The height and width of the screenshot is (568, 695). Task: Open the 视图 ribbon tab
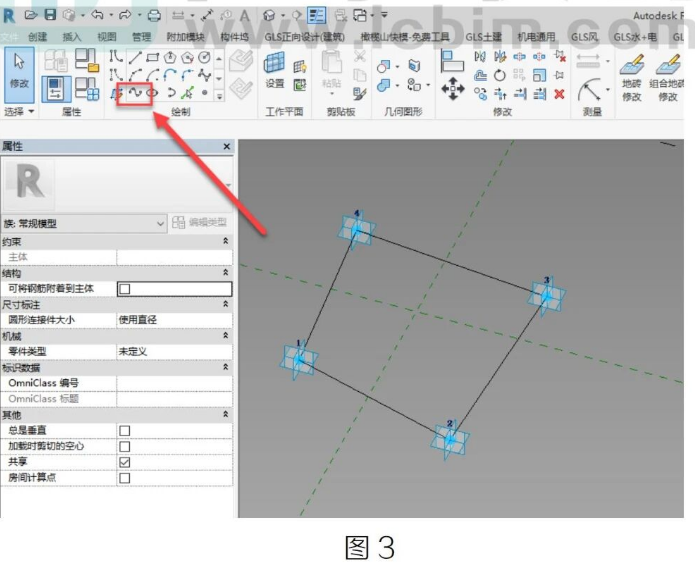[x=107, y=37]
